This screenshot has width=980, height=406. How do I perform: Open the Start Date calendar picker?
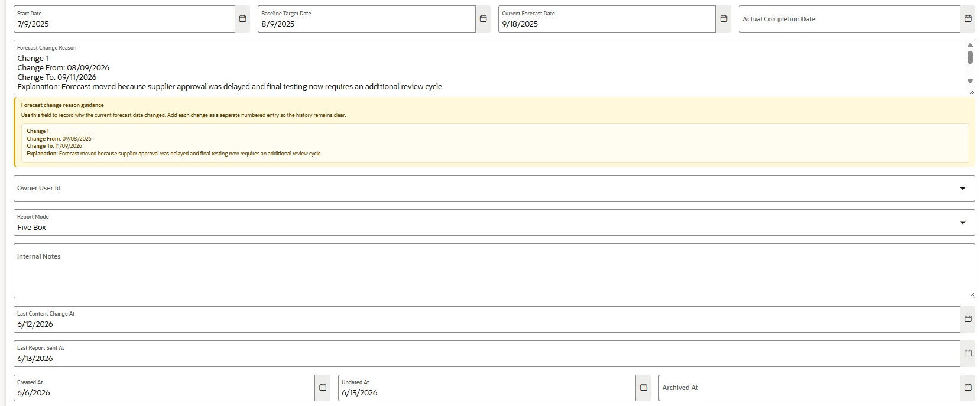(x=242, y=19)
